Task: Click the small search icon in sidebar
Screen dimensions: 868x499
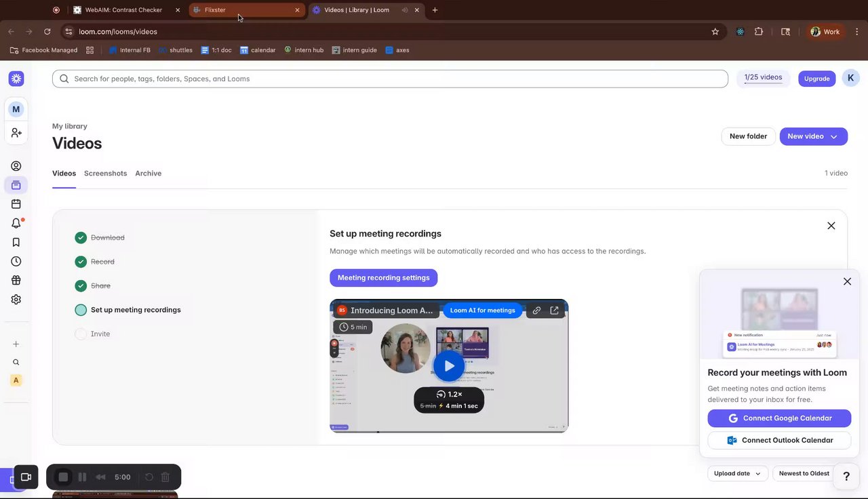Action: click(x=16, y=362)
